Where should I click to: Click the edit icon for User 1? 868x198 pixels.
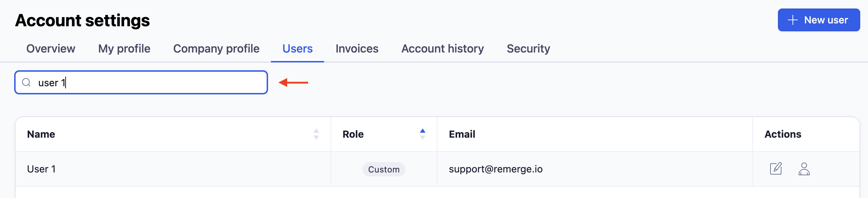point(776,169)
